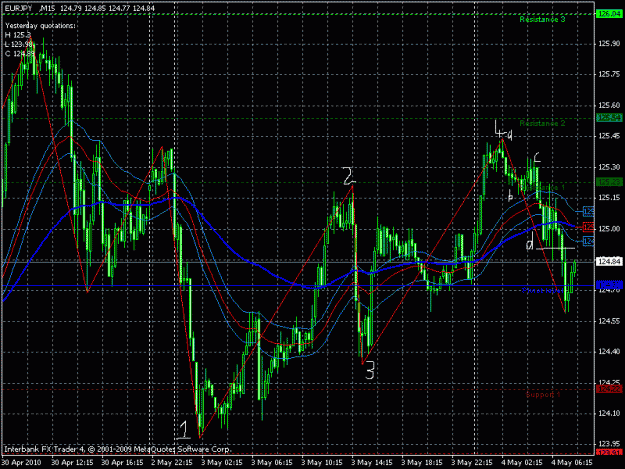Click the '3 May 02:15' time label
This screenshot has height=469, width=625.
[222, 463]
